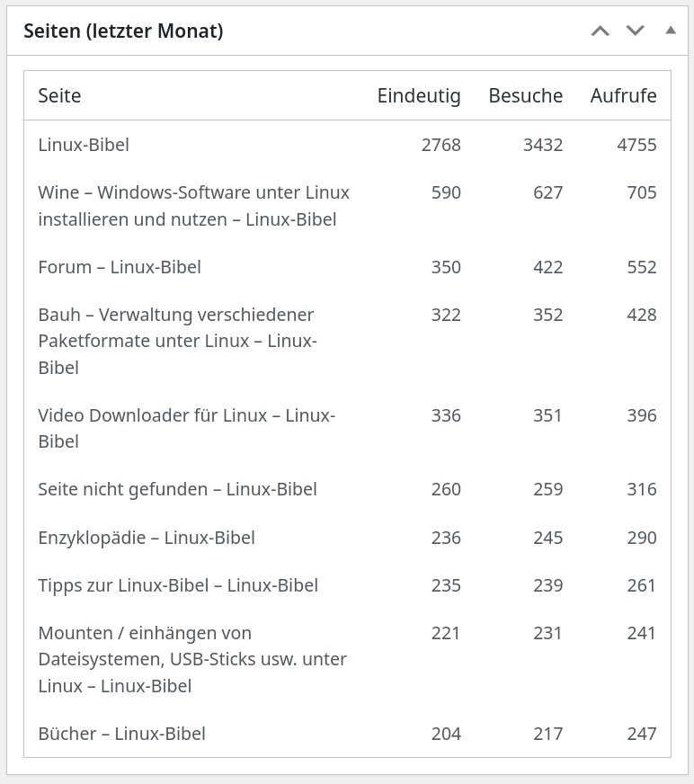The height and width of the screenshot is (784, 694).
Task: Move the Seiten widget down
Action: [x=636, y=31]
